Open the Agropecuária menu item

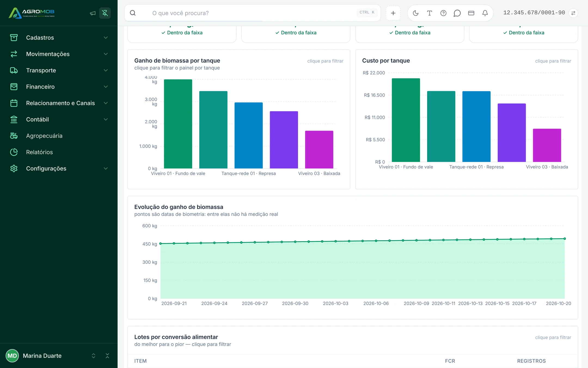coord(59,136)
